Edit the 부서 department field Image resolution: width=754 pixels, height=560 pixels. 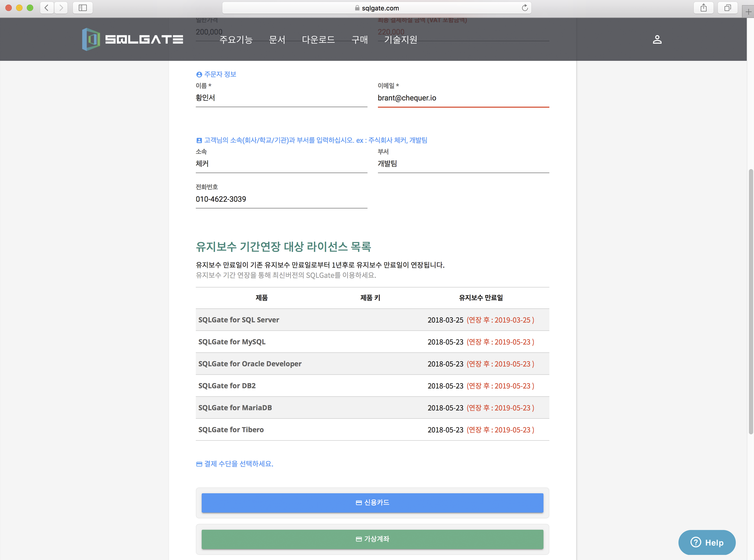tap(463, 164)
